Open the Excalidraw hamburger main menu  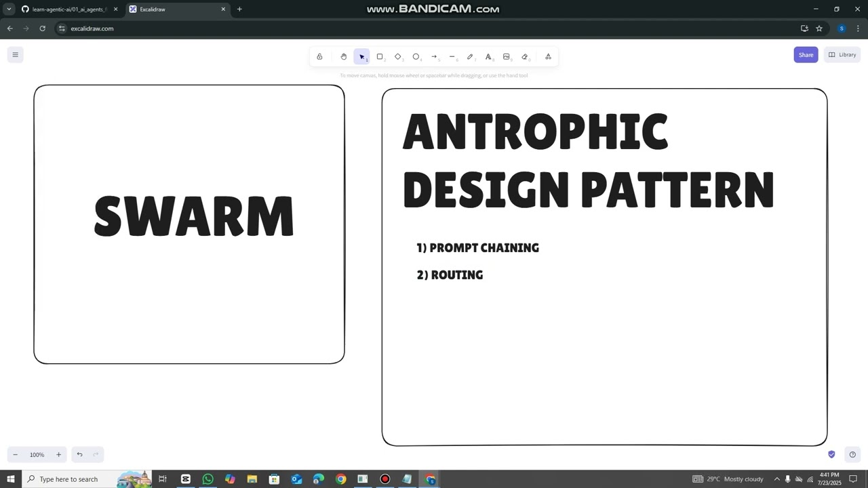tap(15, 55)
